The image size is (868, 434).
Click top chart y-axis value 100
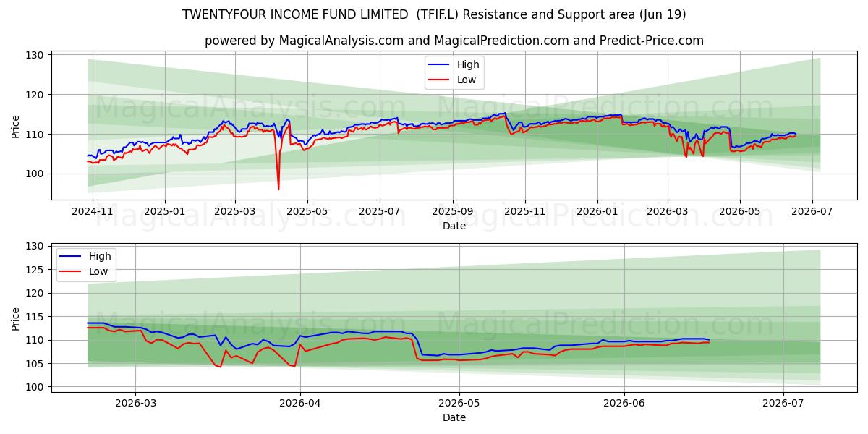[x=36, y=174]
